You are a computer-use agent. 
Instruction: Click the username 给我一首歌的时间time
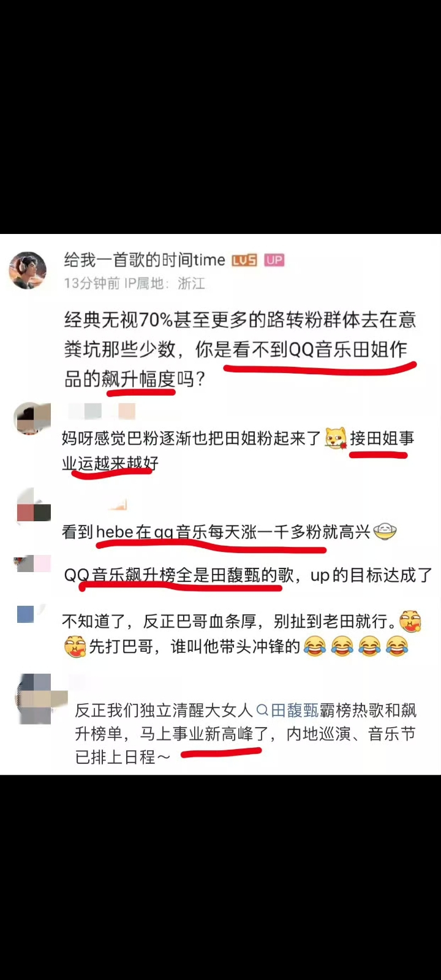[x=145, y=260]
